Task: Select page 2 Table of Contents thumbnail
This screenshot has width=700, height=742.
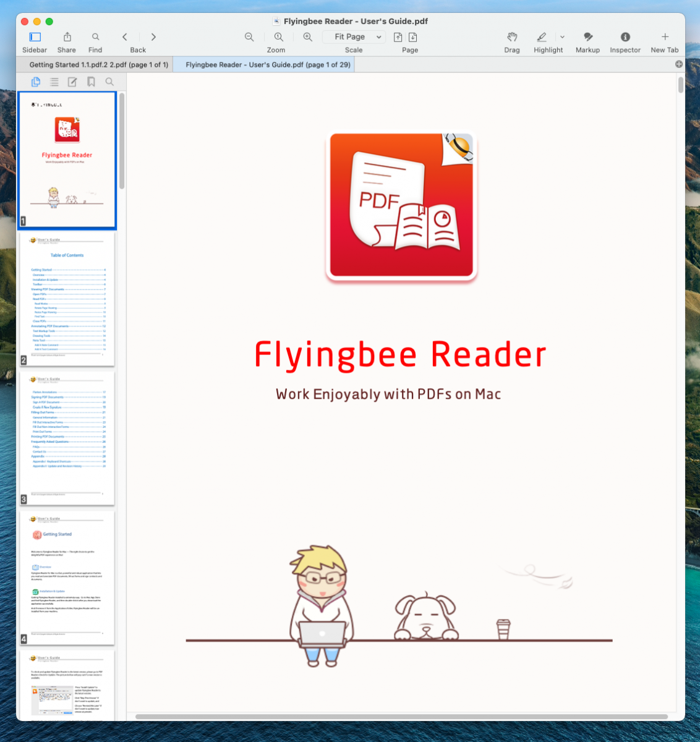Action: coord(67,299)
